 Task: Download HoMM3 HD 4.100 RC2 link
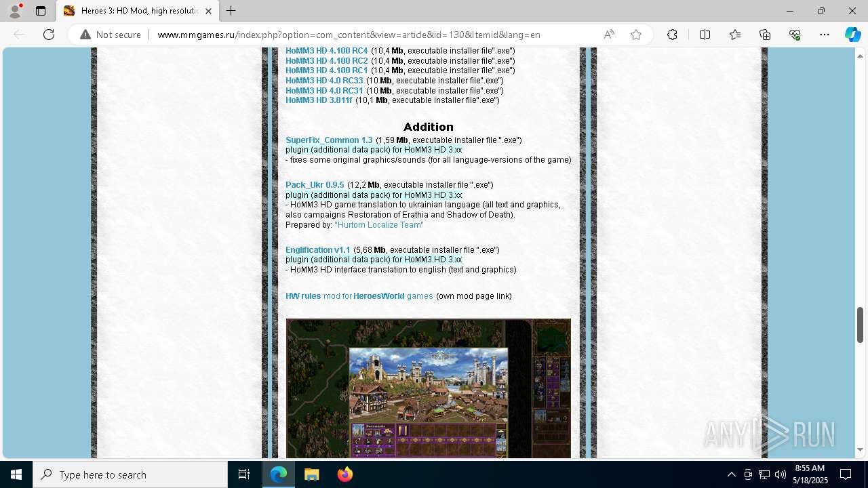(326, 61)
